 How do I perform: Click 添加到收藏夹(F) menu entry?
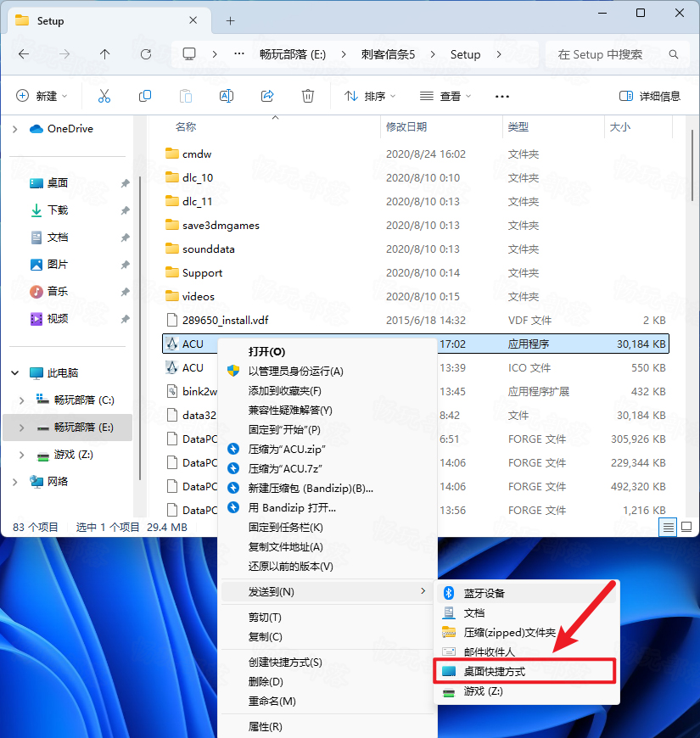[x=328, y=391]
